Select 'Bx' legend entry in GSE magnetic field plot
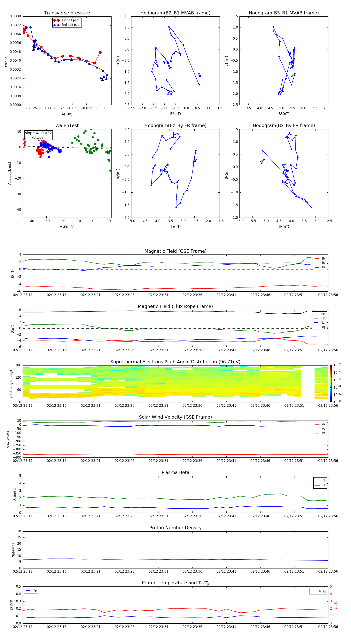Screen dimensions: 351x644 320,259
